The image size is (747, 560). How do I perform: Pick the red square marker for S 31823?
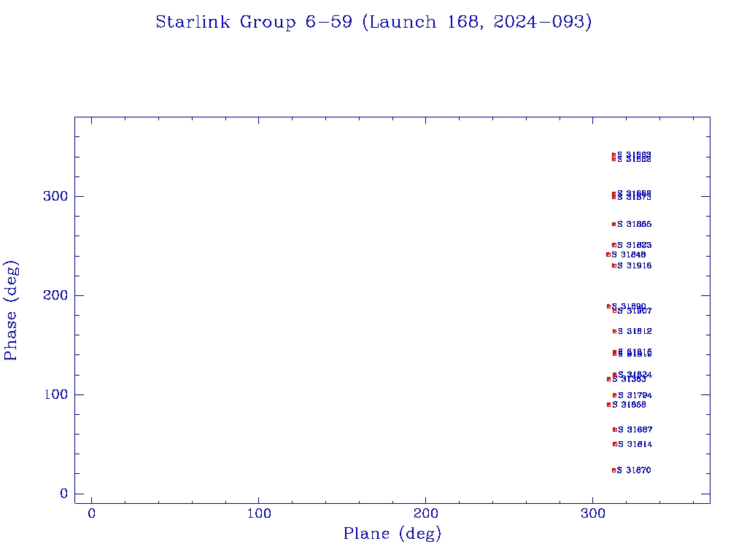point(614,245)
